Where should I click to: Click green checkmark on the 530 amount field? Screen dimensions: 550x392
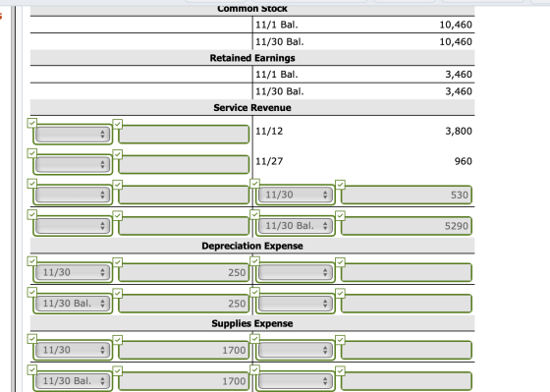[340, 185]
